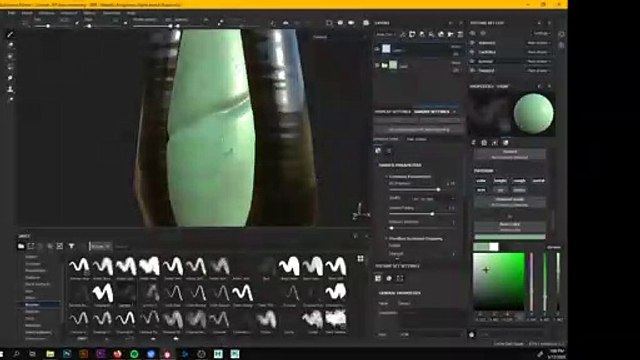The width and height of the screenshot is (640, 360).
Task: Select the Material Picker tool
Action: [10, 99]
